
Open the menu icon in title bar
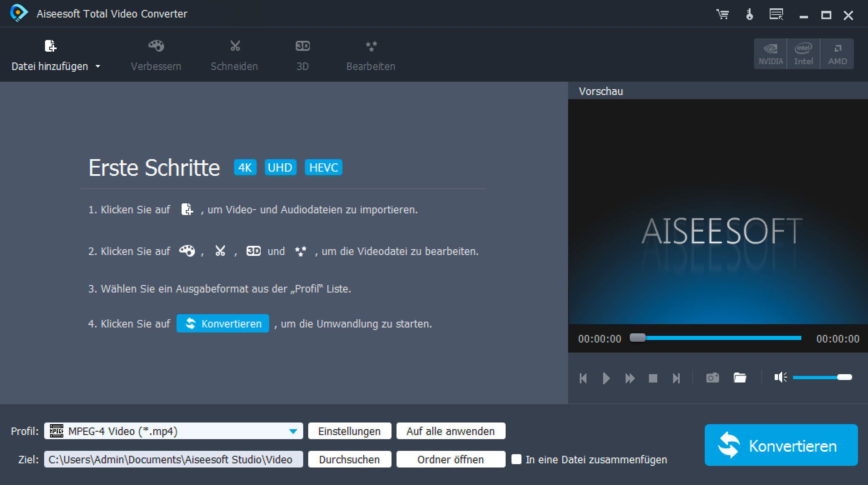[776, 14]
